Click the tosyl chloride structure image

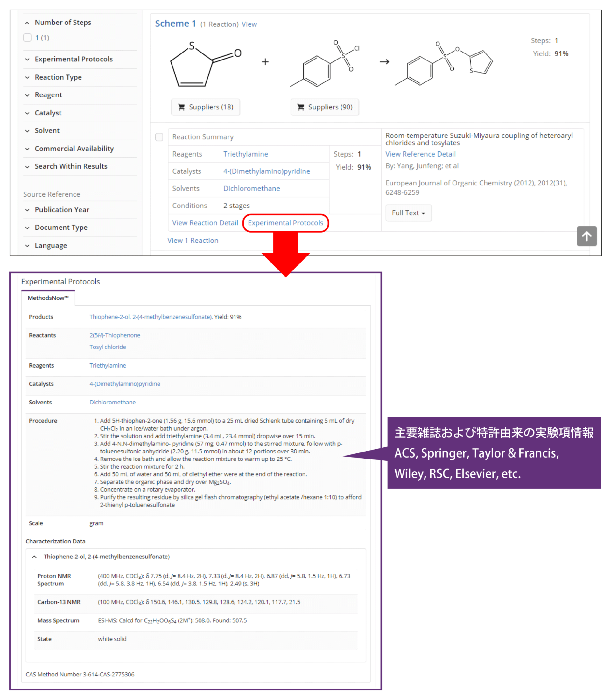pyautogui.click(x=325, y=63)
